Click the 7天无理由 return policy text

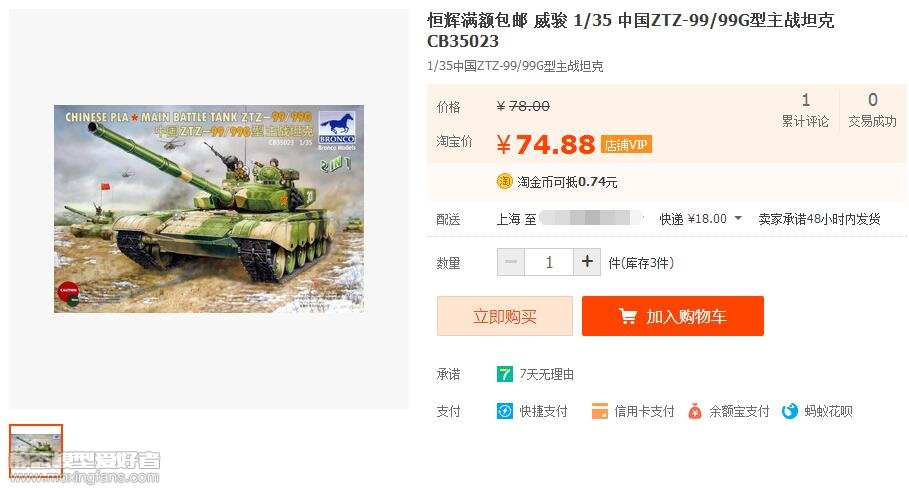547,374
